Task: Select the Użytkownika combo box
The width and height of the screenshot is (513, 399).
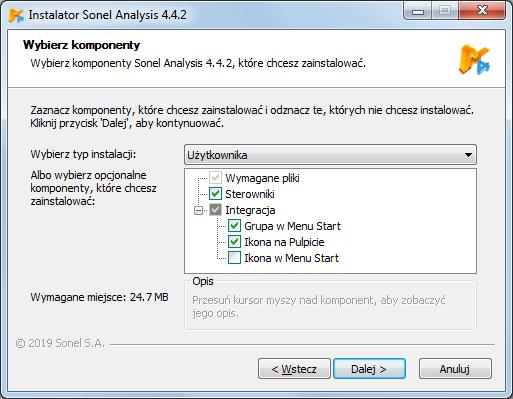Action: coord(330,155)
